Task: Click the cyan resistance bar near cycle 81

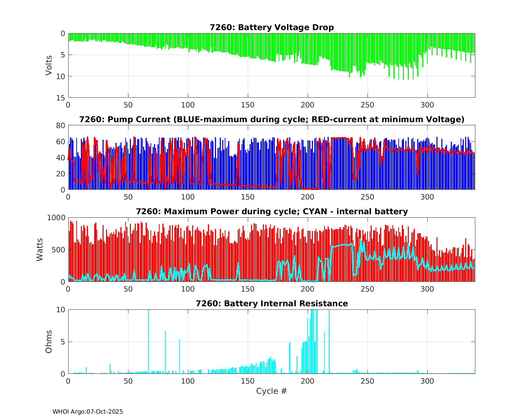Action: tap(165, 352)
